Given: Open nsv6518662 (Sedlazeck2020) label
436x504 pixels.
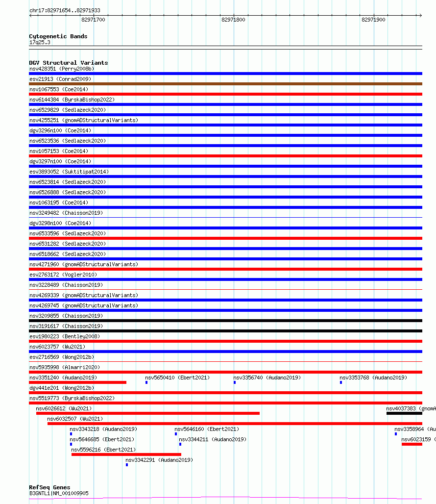Looking at the screenshot, I should pos(68,254).
